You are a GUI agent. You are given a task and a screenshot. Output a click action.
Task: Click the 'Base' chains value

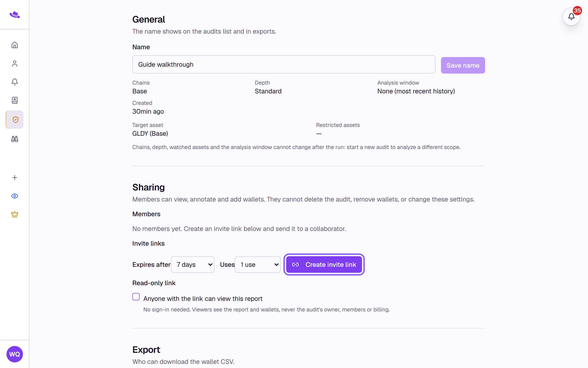[x=139, y=91]
